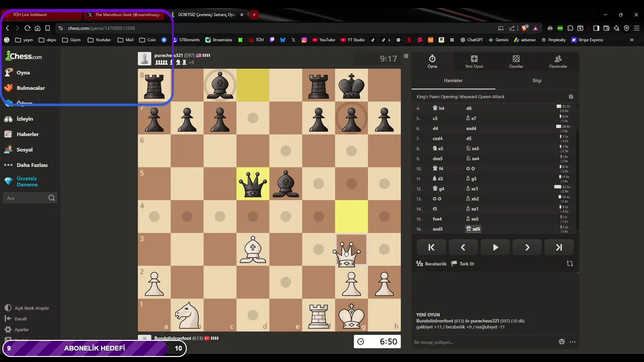The height and width of the screenshot is (362, 644).
Task: Toggle Açık Renk Arayüz light theme
Action: pyautogui.click(x=27, y=308)
